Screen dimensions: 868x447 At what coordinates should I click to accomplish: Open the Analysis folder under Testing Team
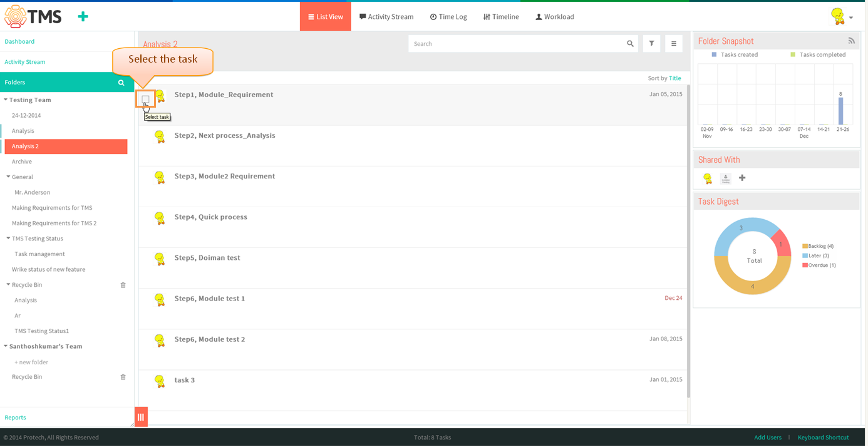pos(23,131)
